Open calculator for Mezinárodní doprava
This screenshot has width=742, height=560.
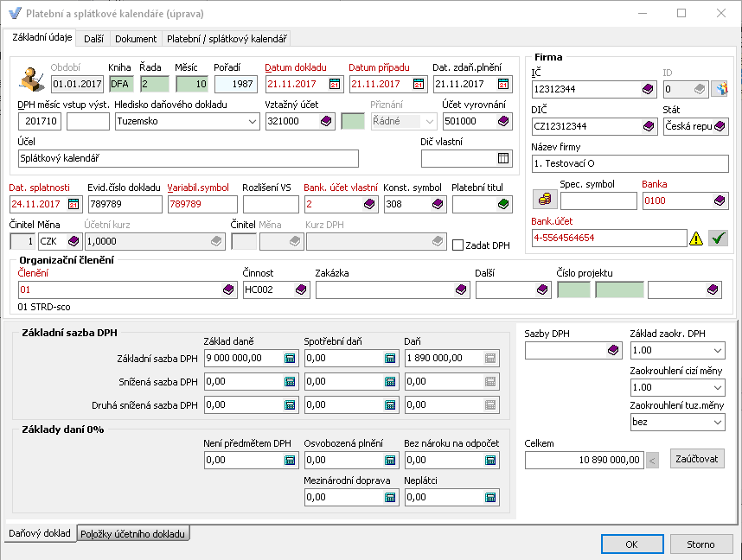[x=390, y=498]
